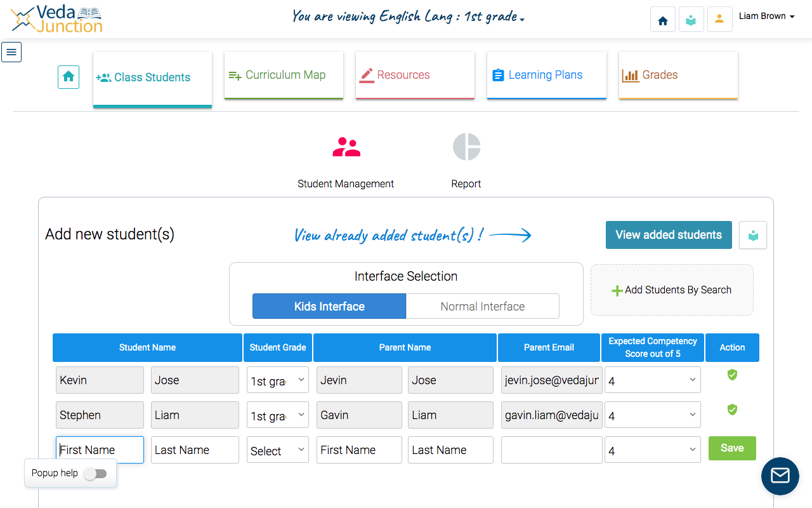The width and height of the screenshot is (812, 508).
Task: Expand the Liam Brown user menu
Action: 766,17
